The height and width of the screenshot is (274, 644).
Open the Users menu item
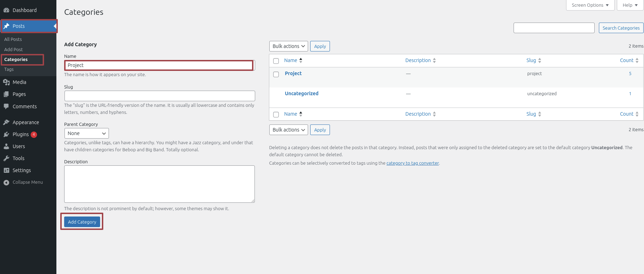[x=28, y=146]
